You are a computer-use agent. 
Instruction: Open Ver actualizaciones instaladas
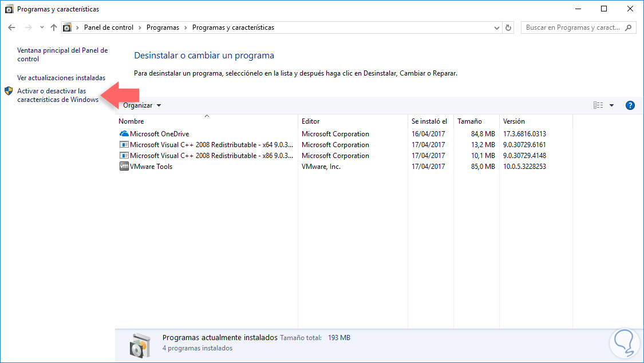[61, 78]
